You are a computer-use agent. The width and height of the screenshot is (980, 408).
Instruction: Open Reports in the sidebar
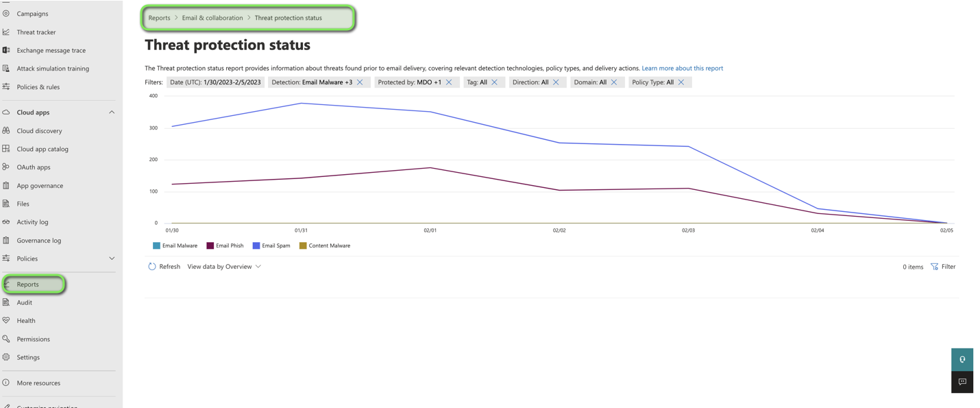[x=28, y=284]
